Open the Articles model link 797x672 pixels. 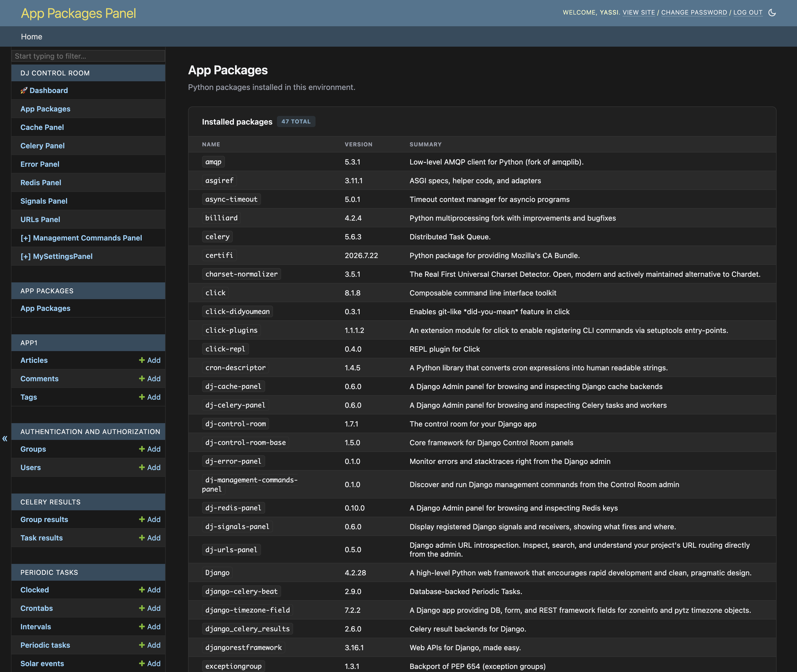coord(34,360)
